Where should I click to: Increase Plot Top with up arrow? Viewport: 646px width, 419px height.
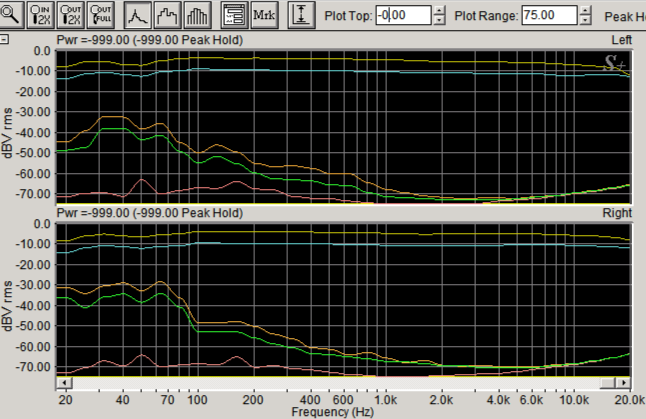pyautogui.click(x=440, y=10)
